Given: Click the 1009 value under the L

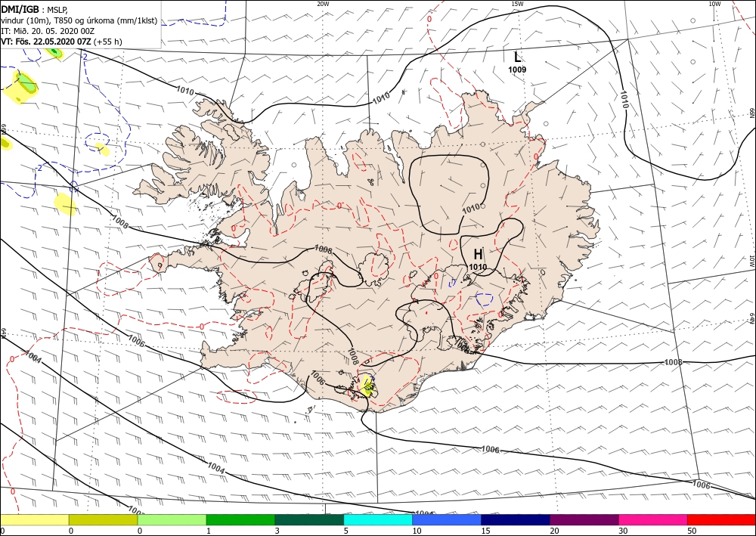Looking at the screenshot, I should click(517, 70).
